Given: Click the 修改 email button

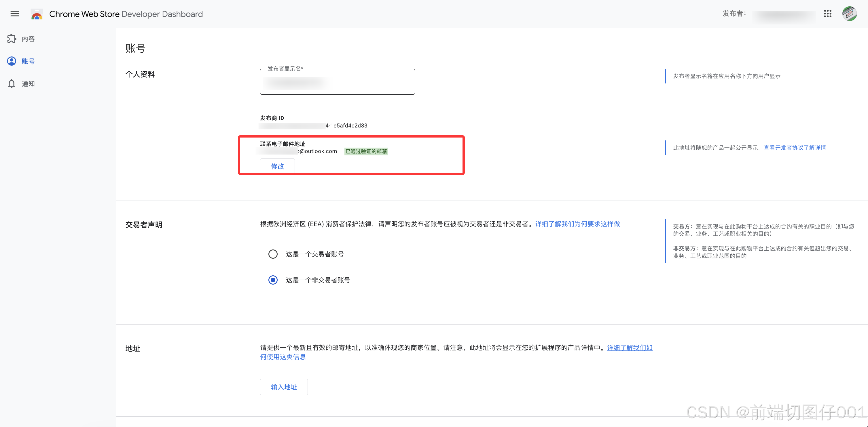Looking at the screenshot, I should tap(277, 166).
